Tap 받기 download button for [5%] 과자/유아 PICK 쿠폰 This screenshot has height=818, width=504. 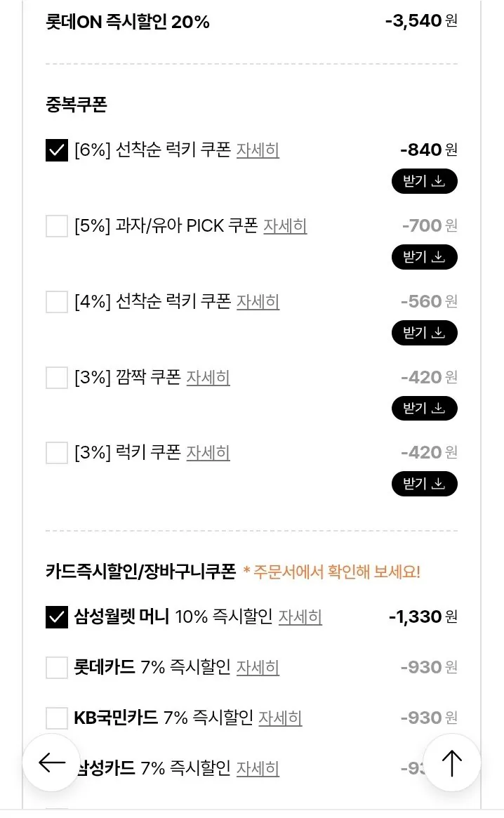pyautogui.click(x=424, y=257)
